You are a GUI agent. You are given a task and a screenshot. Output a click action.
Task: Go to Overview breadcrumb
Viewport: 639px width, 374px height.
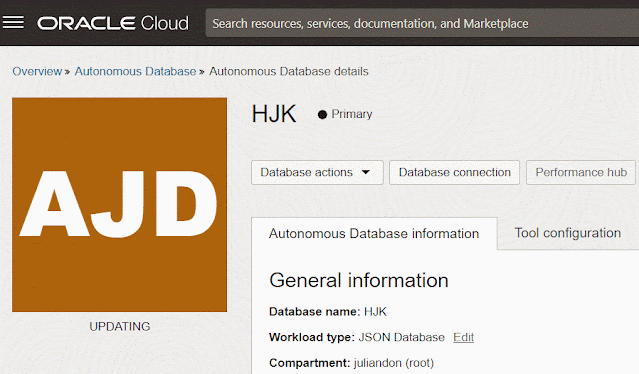(37, 71)
